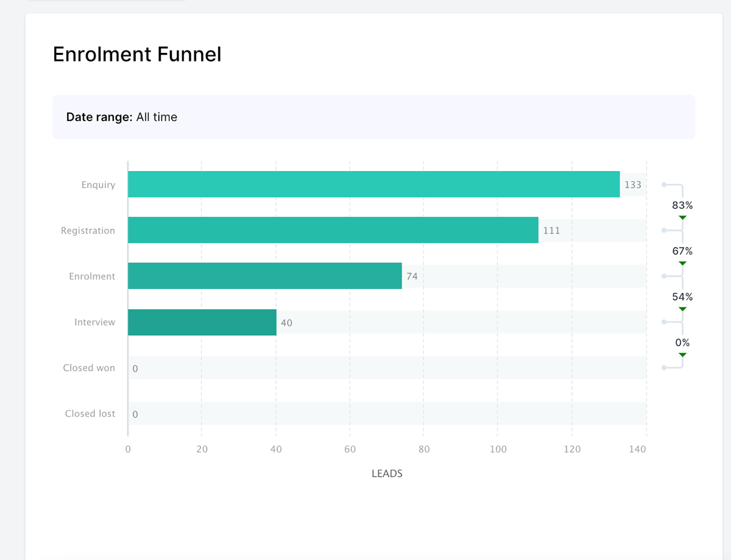
Task: Click the 20 tick on the leads axis
Action: point(202,449)
